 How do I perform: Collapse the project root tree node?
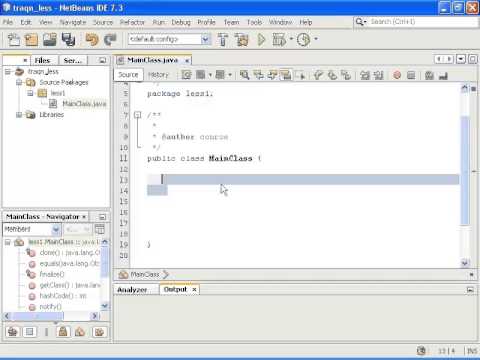tap(8, 71)
